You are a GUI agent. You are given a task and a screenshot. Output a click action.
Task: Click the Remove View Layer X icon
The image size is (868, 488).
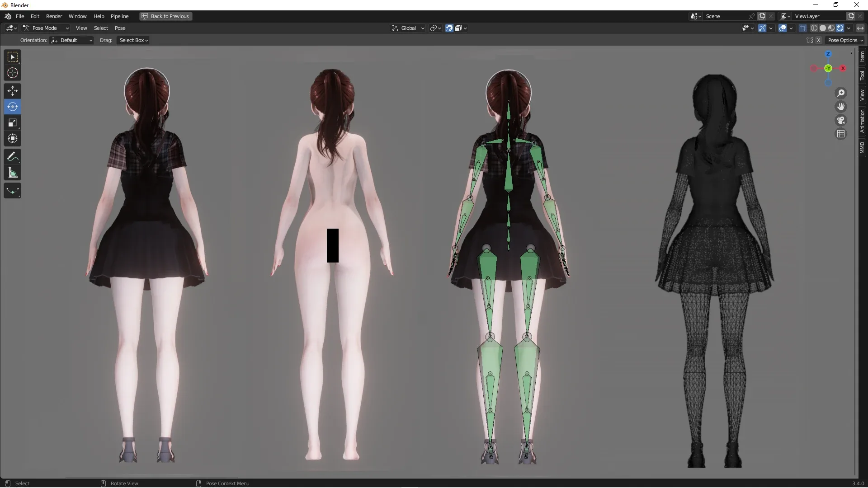point(860,16)
